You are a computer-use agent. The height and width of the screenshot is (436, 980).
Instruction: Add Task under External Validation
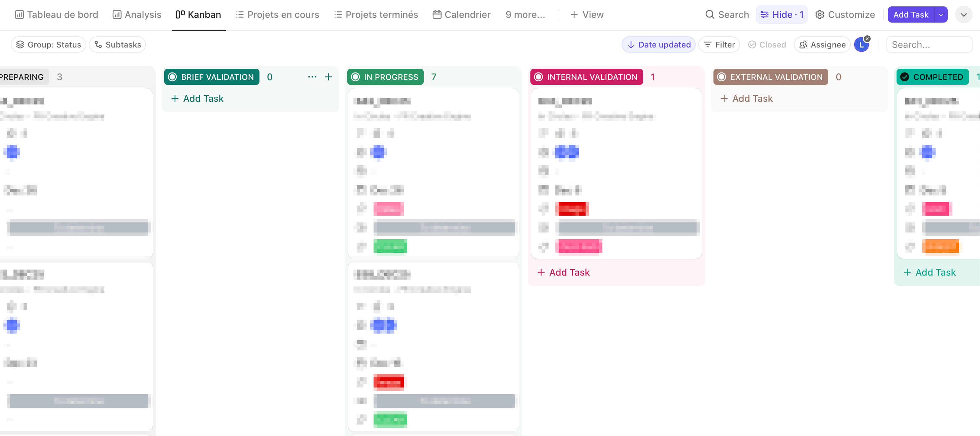pyautogui.click(x=746, y=99)
